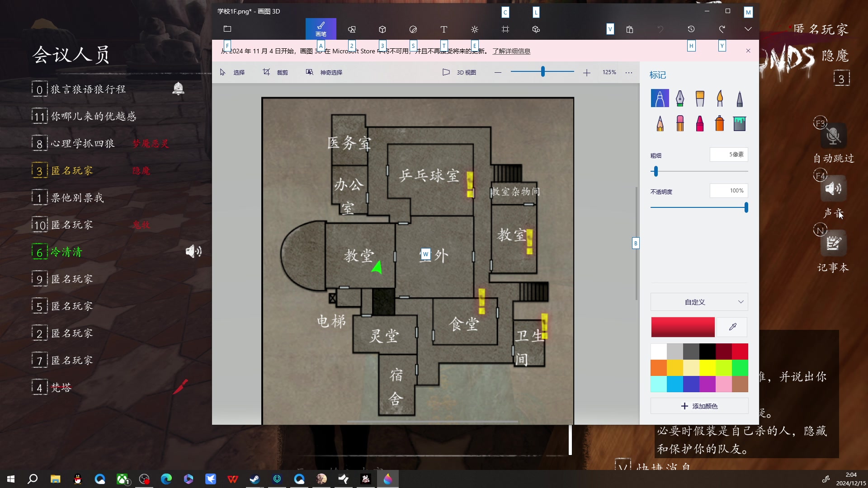Image resolution: width=868 pixels, height=488 pixels.
Task: Select the Spray can brush
Action: click(x=720, y=123)
